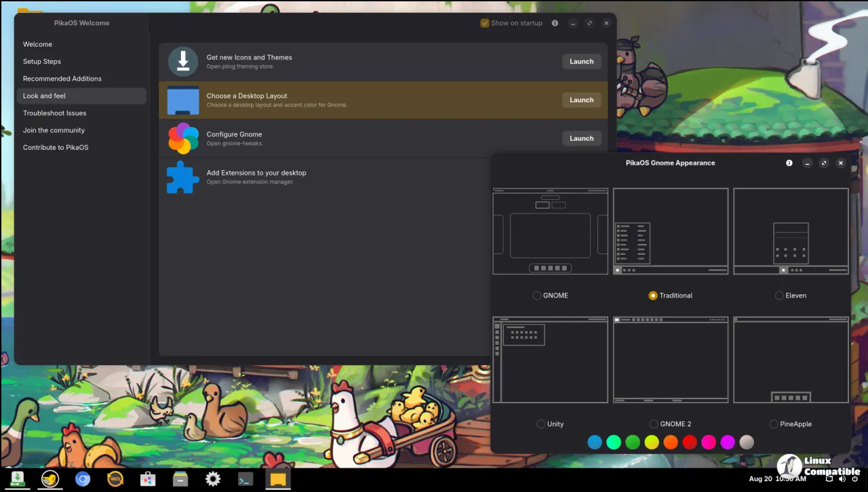Pick the gray accent color
Image resolution: width=868 pixels, height=492 pixels.
pyautogui.click(x=747, y=443)
